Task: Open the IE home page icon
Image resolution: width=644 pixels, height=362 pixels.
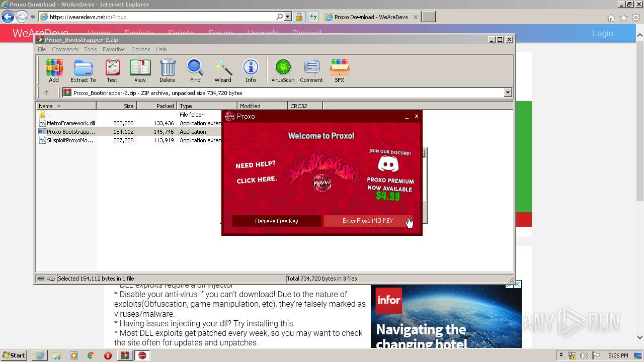Action: [x=611, y=18]
